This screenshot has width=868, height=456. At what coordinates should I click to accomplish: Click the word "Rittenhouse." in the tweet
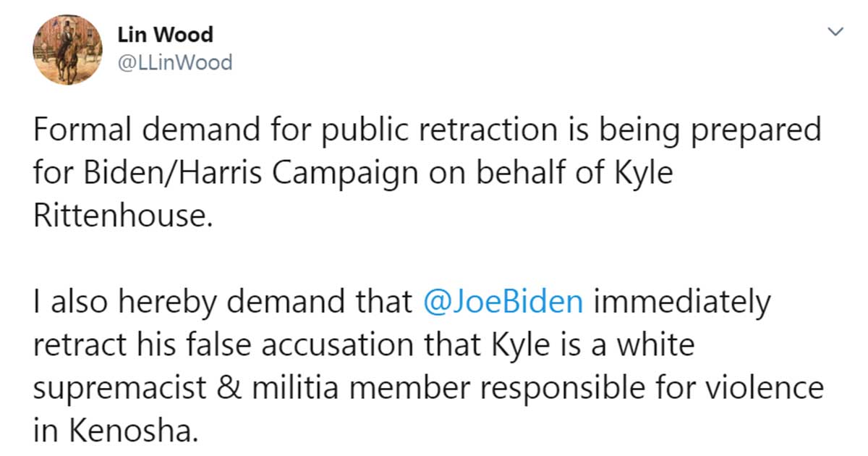coord(124,216)
